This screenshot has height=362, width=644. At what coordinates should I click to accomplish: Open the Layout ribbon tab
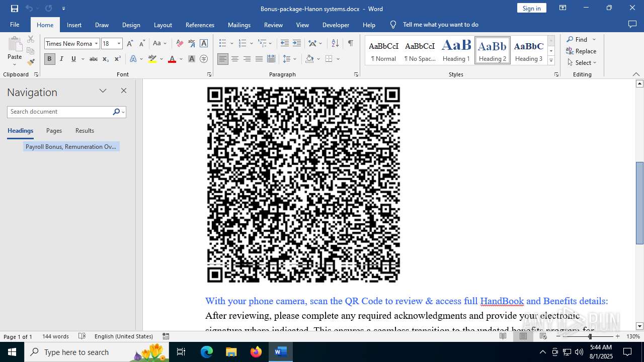click(x=163, y=25)
